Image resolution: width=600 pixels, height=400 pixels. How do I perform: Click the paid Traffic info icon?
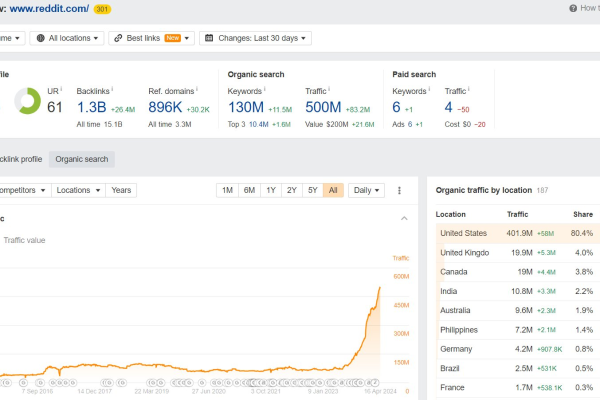click(468, 89)
